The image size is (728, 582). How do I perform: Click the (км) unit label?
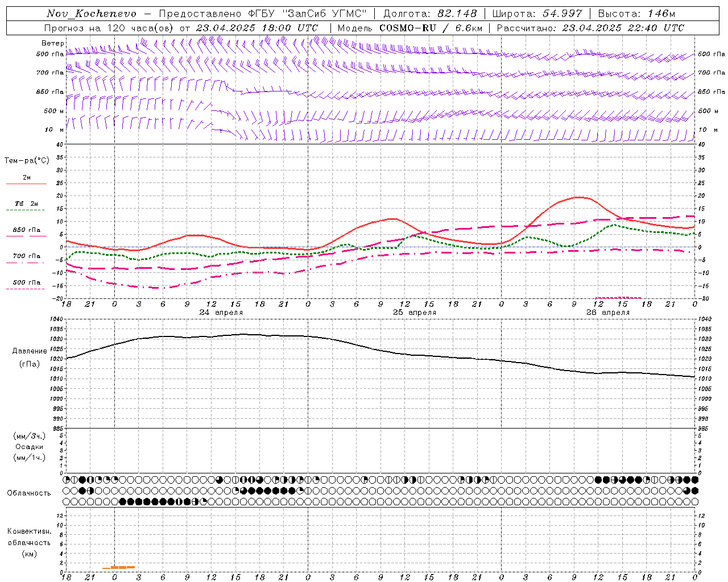click(x=30, y=554)
